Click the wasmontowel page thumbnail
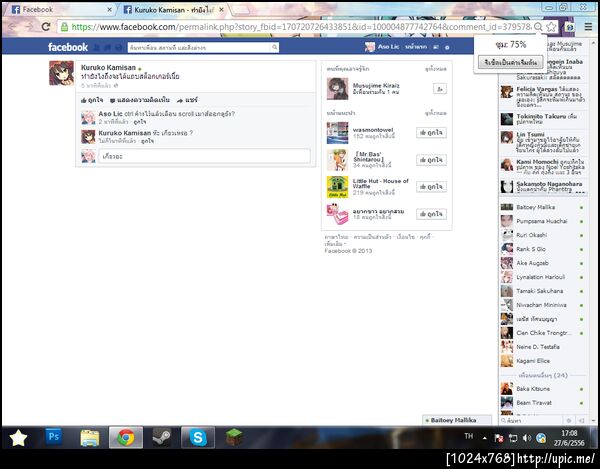The width and height of the screenshot is (600, 469). click(x=338, y=133)
